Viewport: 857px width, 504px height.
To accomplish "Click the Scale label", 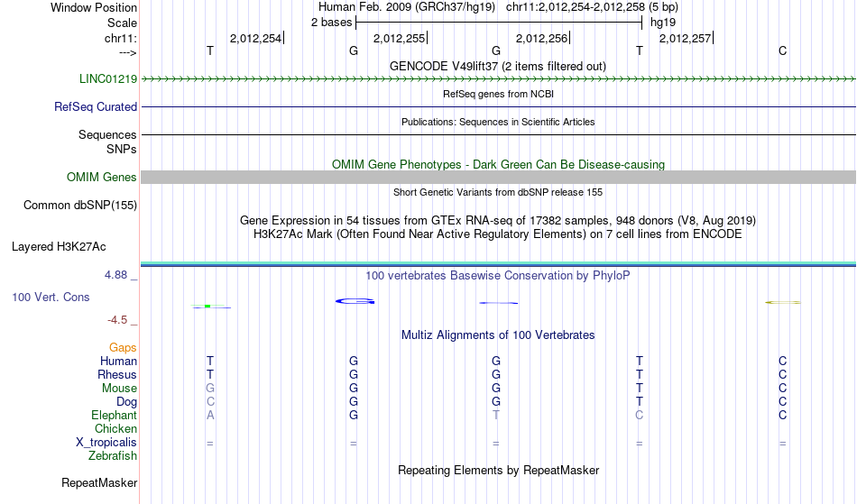I will (x=123, y=23).
